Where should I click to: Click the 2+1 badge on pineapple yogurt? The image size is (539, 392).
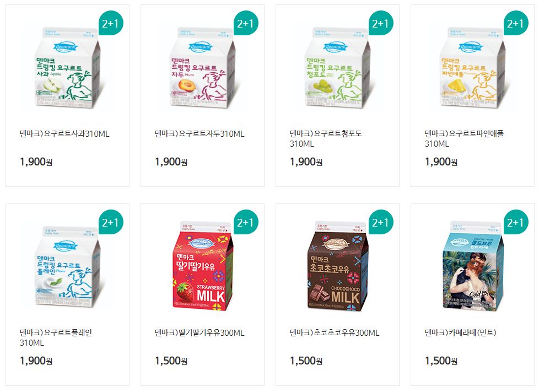(516, 23)
